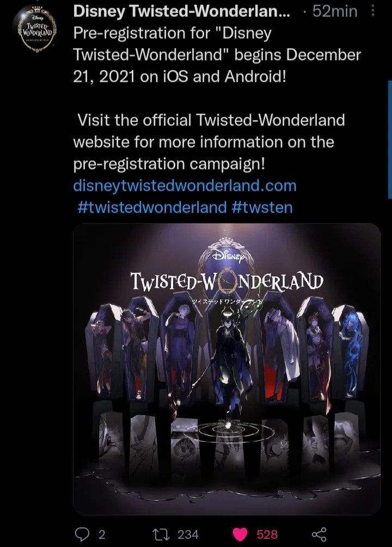Open the #twistedwonderland hashtag
This screenshot has height=547, width=392.
(152, 208)
